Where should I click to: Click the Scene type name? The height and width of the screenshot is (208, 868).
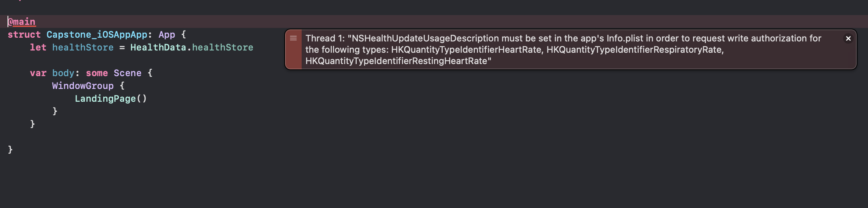127,73
